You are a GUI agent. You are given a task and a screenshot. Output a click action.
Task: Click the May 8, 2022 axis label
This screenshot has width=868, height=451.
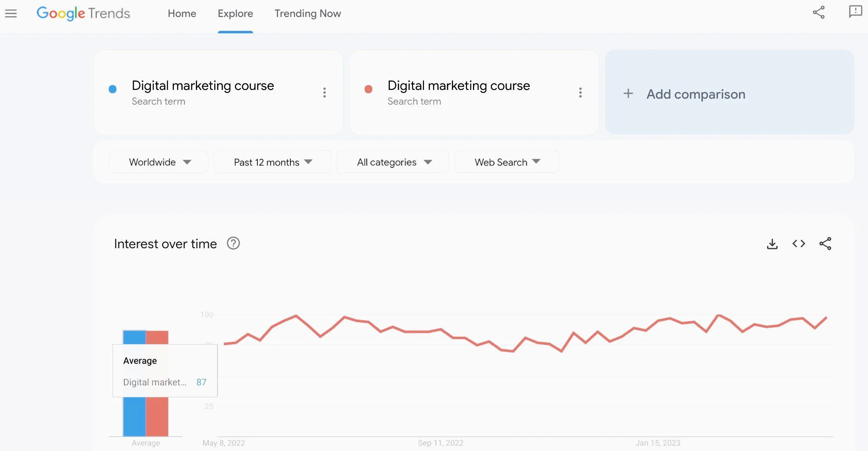point(224,443)
